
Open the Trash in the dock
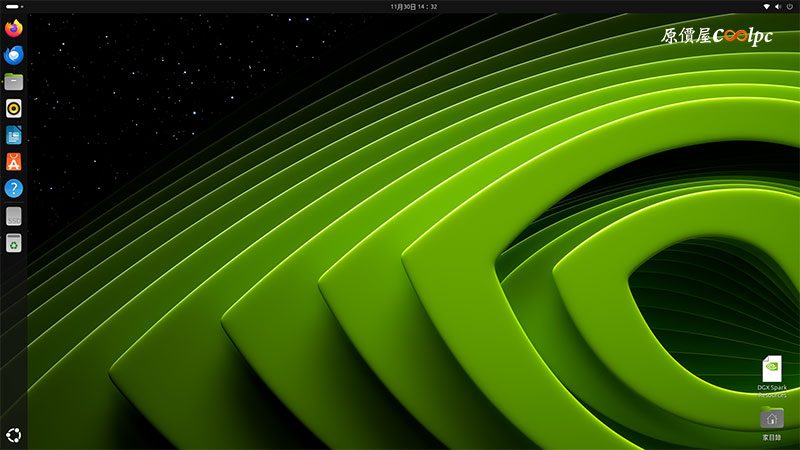point(14,243)
